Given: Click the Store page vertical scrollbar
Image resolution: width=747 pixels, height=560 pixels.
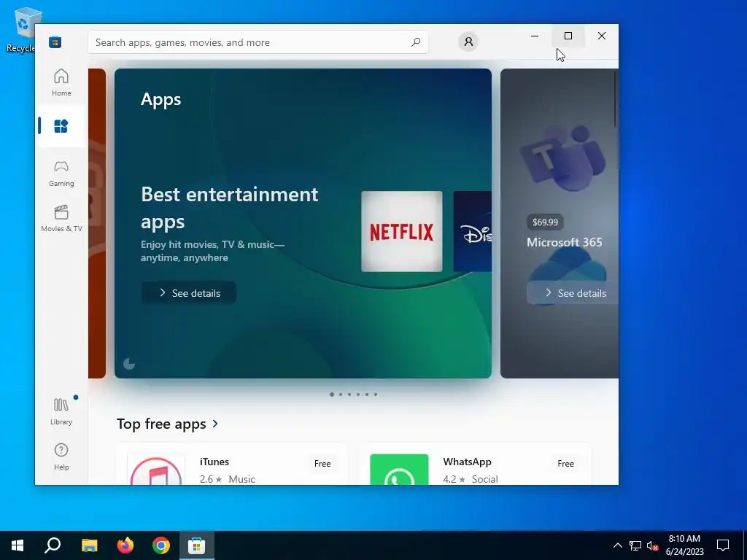Looking at the screenshot, I should (x=616, y=99).
